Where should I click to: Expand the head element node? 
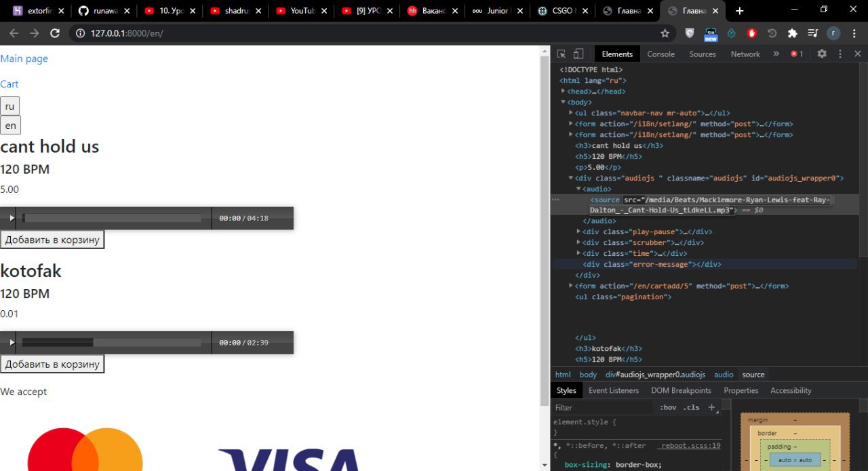564,91
